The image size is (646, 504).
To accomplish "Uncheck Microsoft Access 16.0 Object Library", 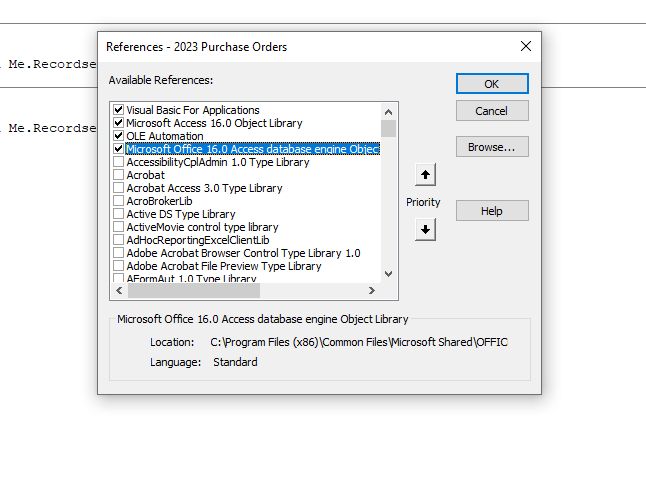I will 119,123.
